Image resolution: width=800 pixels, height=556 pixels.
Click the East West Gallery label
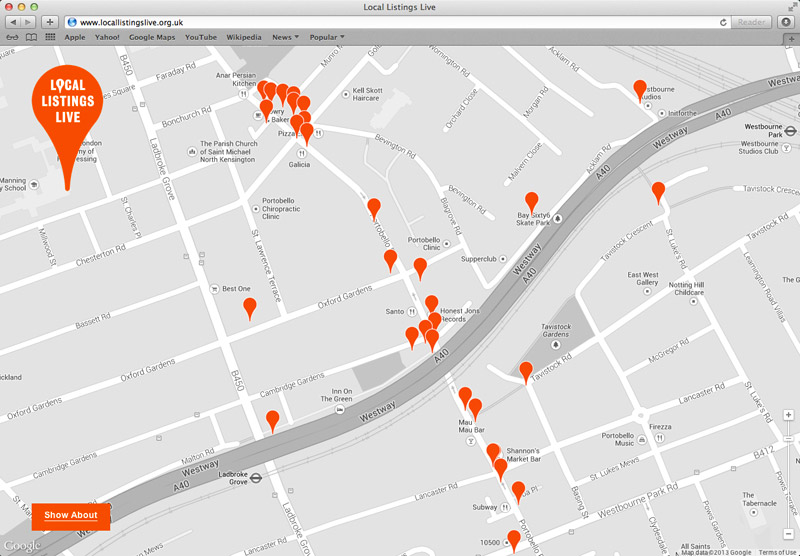click(643, 279)
